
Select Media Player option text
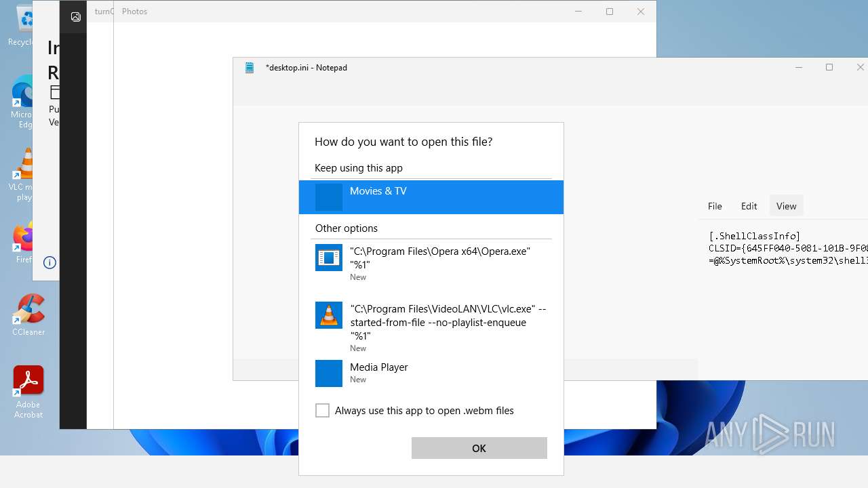pyautogui.click(x=379, y=367)
